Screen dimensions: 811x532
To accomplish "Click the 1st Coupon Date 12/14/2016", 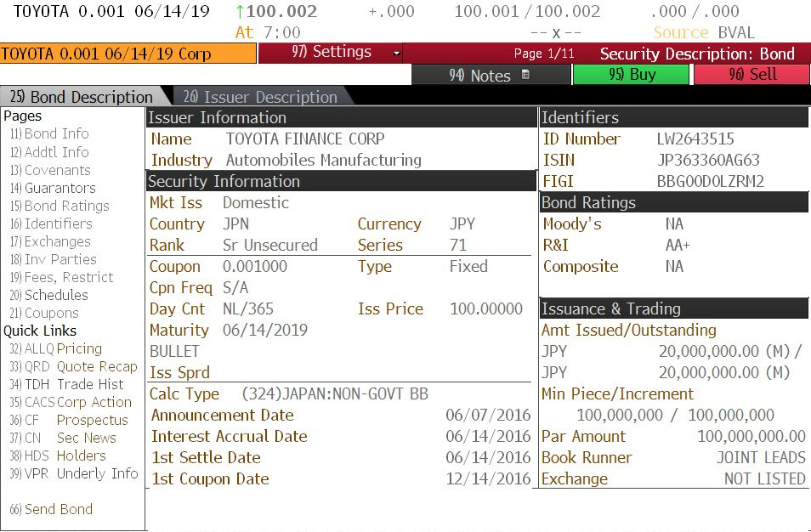I will coord(488,478).
